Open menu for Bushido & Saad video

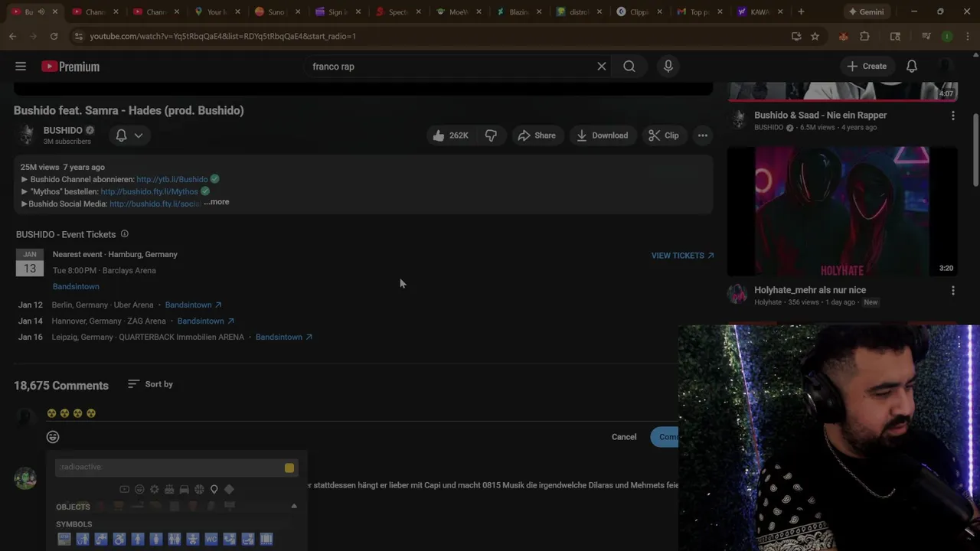tap(953, 116)
